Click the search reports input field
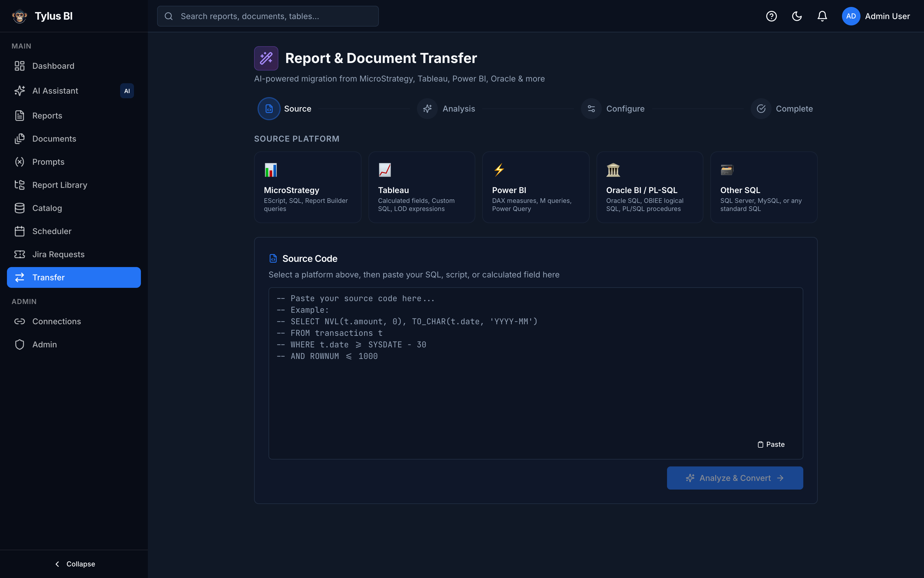This screenshot has width=924, height=578. point(268,16)
